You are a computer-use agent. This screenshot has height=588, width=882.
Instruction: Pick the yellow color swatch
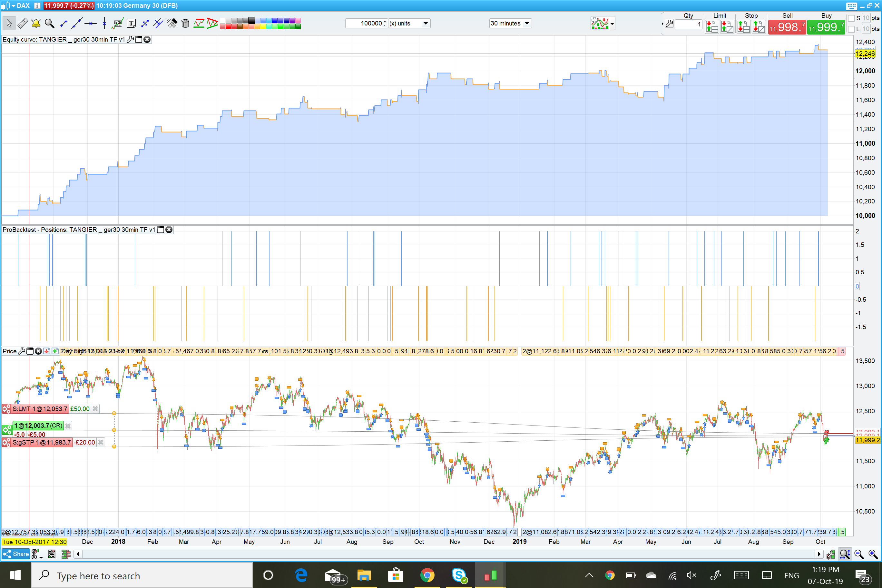coord(263,26)
